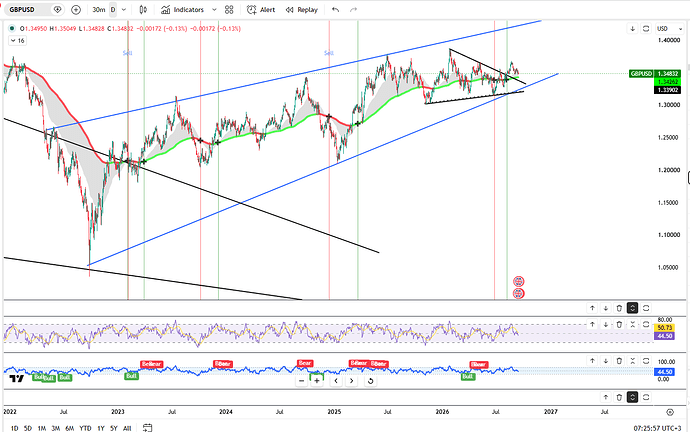Select the 6M date range

[x=70, y=428]
